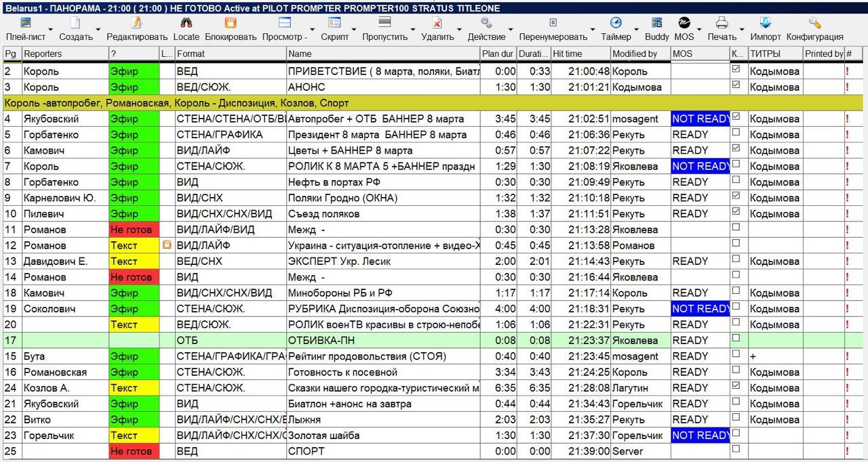Select the yellow Король -автопробег section row

tap(433, 103)
